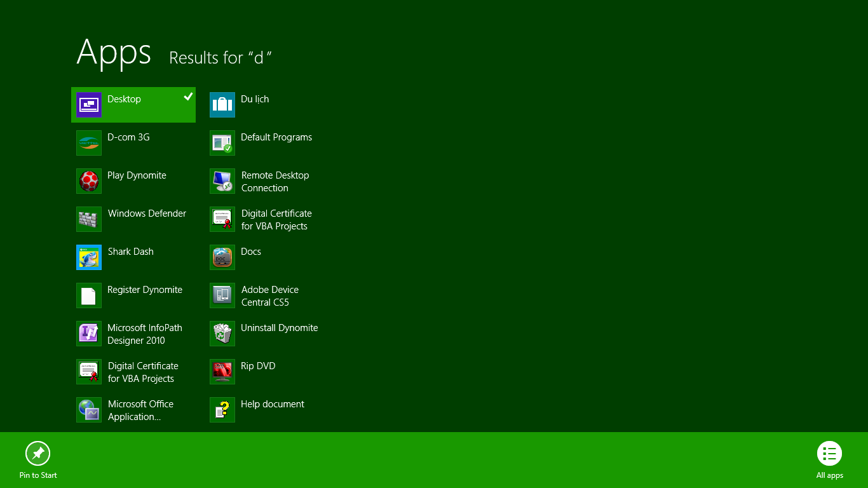Select the "Play Dynomite" text
This screenshot has width=868, height=488.
coord(137,175)
